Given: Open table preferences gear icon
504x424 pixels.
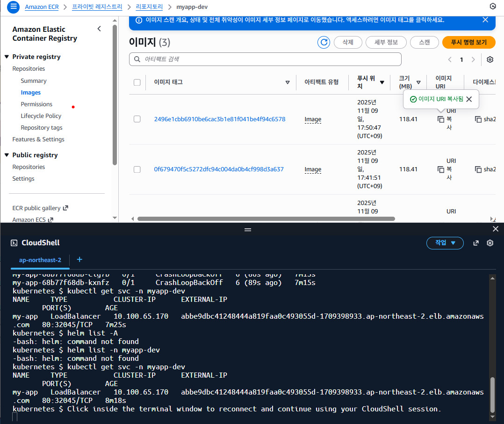Looking at the screenshot, I should (x=490, y=59).
